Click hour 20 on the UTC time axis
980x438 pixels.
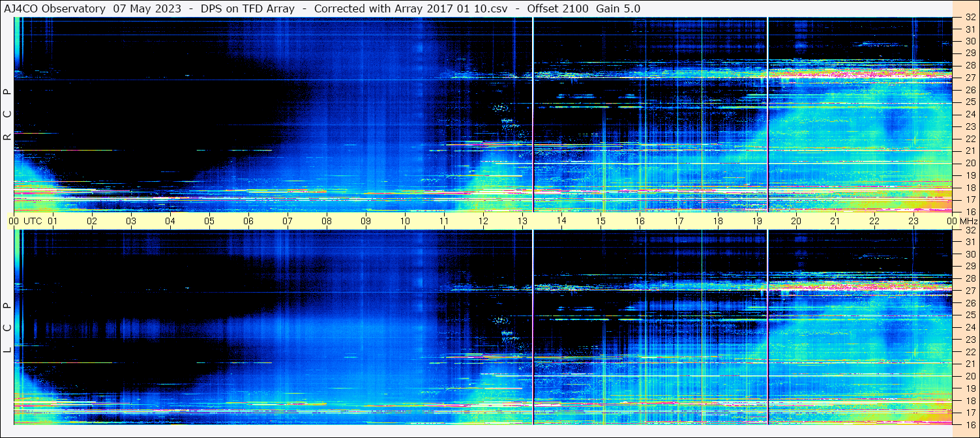pyautogui.click(x=796, y=221)
